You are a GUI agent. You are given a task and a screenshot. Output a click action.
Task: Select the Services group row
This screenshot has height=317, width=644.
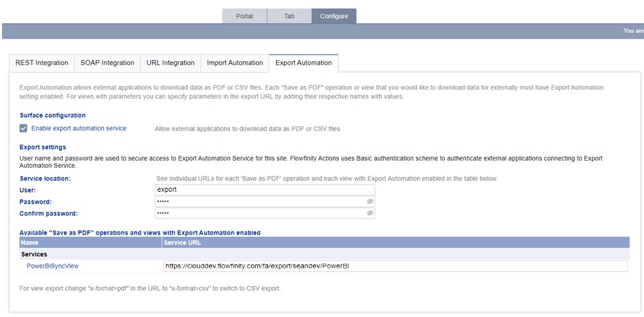[x=36, y=254]
